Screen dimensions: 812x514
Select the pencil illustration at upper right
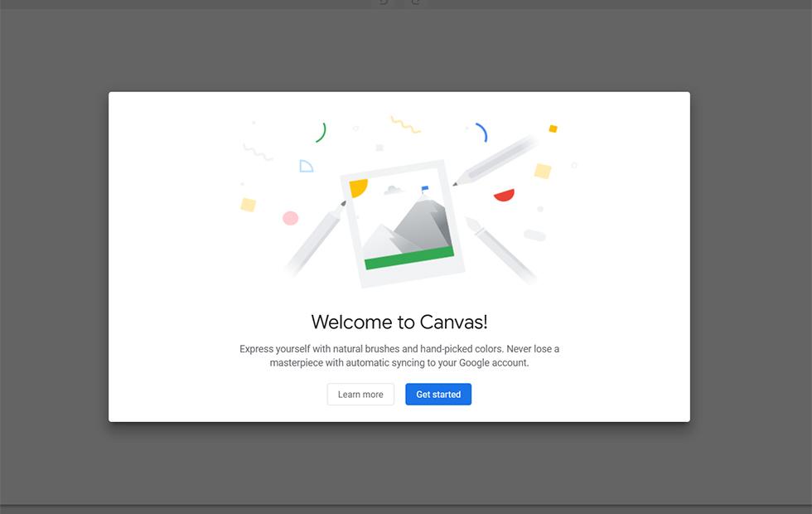497,159
